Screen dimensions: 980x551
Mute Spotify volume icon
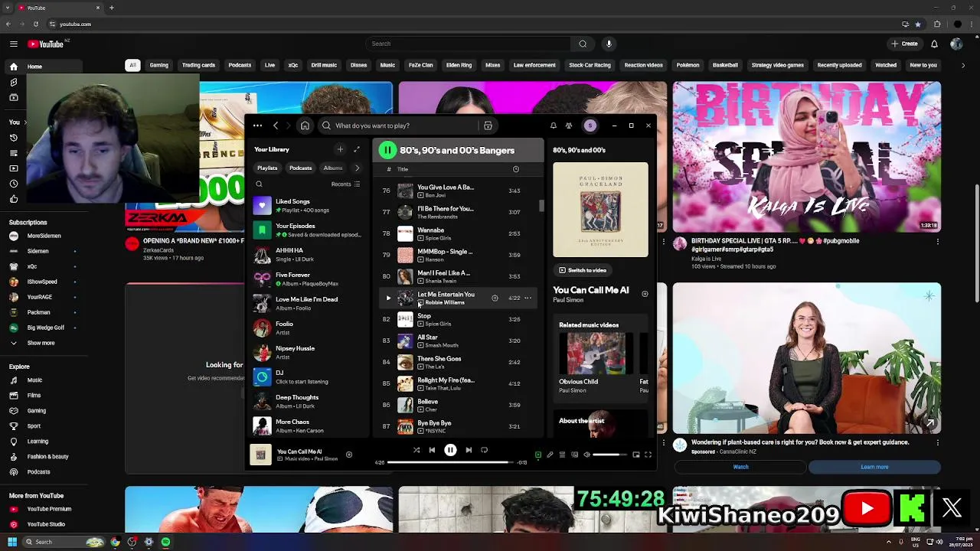pyautogui.click(x=586, y=455)
